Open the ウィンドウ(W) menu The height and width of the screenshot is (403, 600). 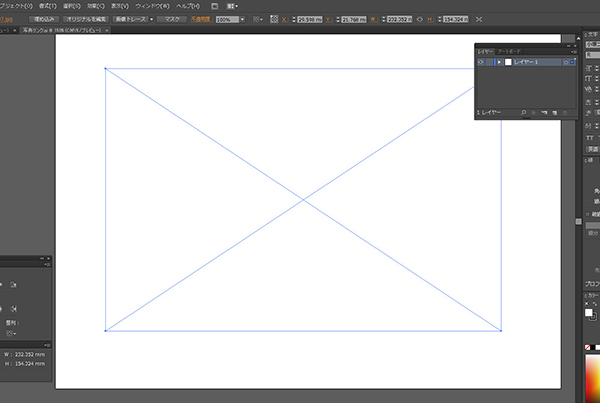pyautogui.click(x=152, y=6)
